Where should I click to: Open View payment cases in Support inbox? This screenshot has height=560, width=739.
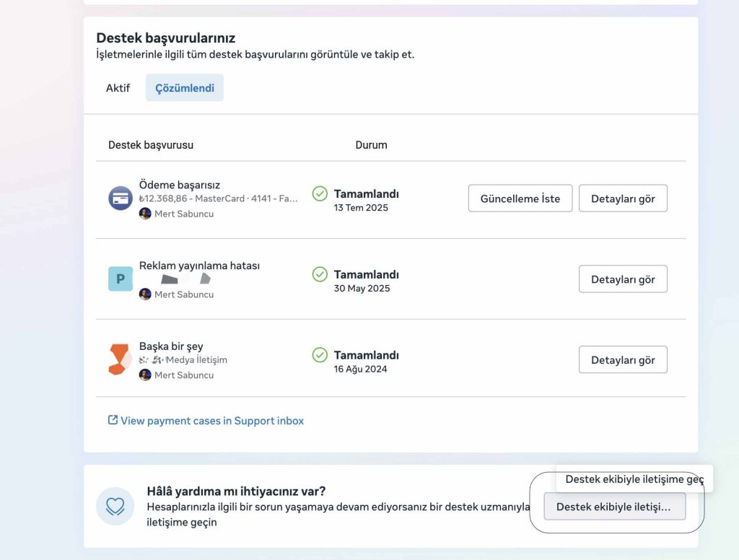pos(211,421)
